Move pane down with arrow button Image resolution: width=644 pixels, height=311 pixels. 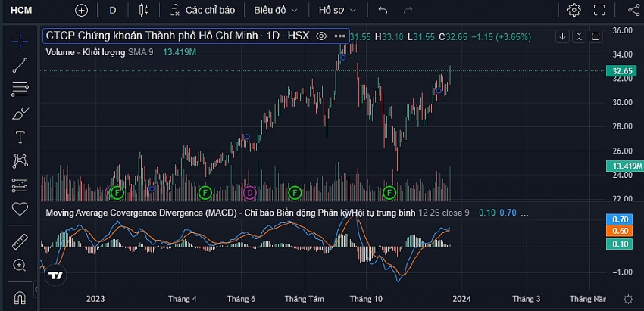coord(562,36)
